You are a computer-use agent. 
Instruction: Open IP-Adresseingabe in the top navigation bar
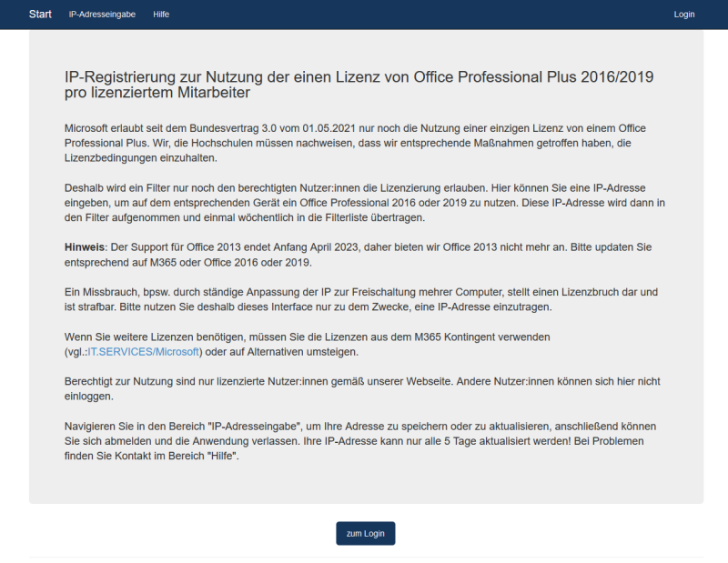pyautogui.click(x=102, y=15)
